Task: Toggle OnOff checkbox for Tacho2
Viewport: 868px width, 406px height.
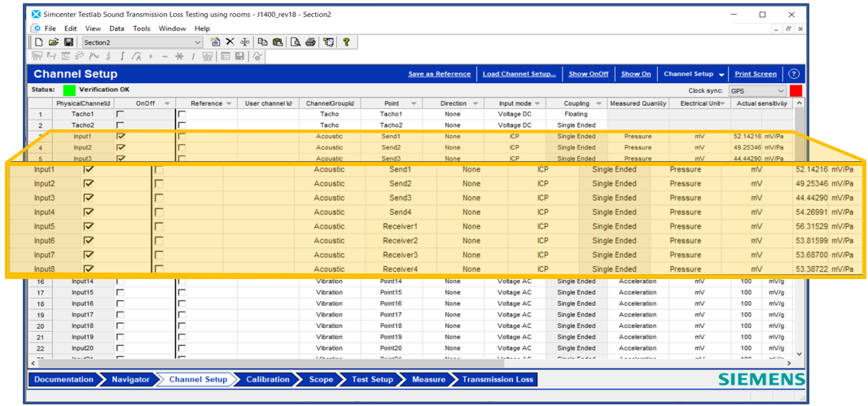Action: (x=121, y=125)
